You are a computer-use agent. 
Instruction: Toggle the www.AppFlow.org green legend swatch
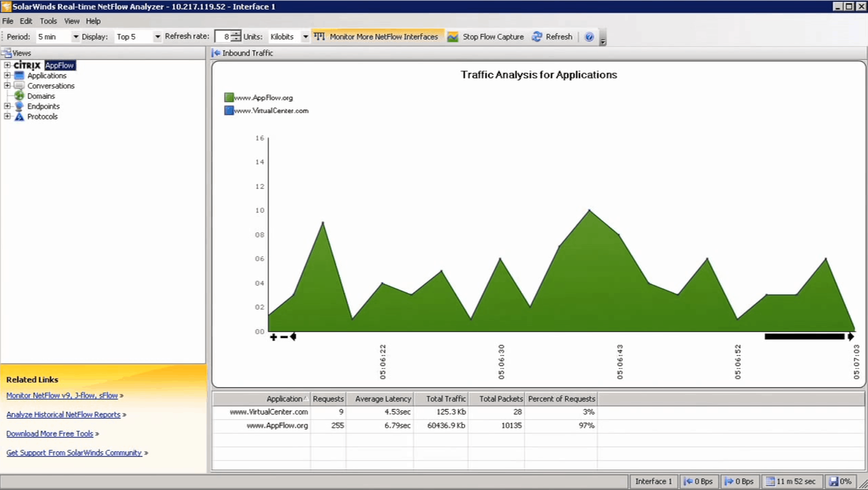tap(228, 97)
